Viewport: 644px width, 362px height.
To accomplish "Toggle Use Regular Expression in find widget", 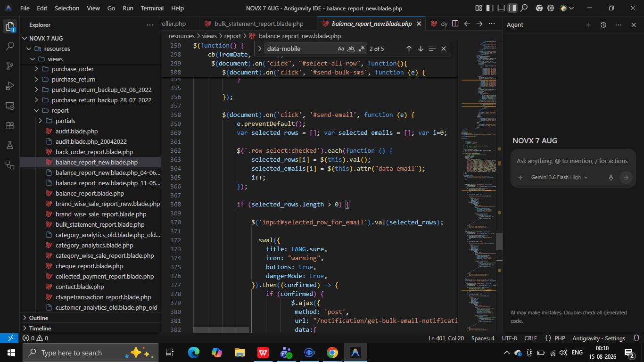I will (362, 49).
